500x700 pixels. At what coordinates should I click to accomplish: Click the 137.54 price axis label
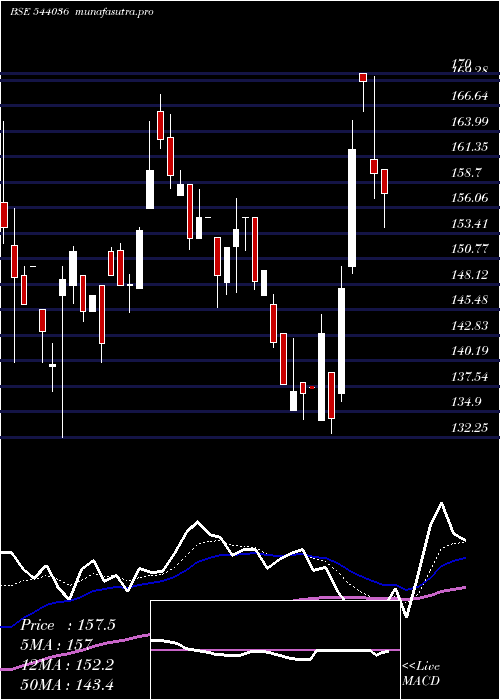pyautogui.click(x=469, y=377)
